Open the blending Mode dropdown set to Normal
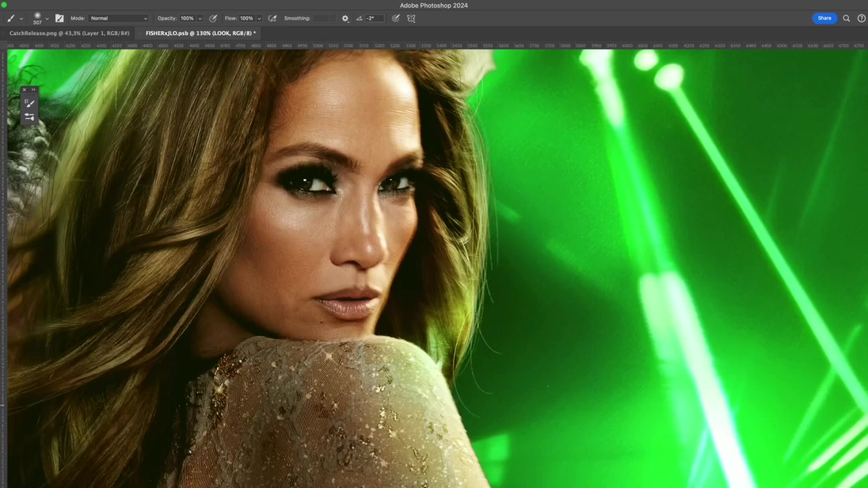 (x=119, y=18)
